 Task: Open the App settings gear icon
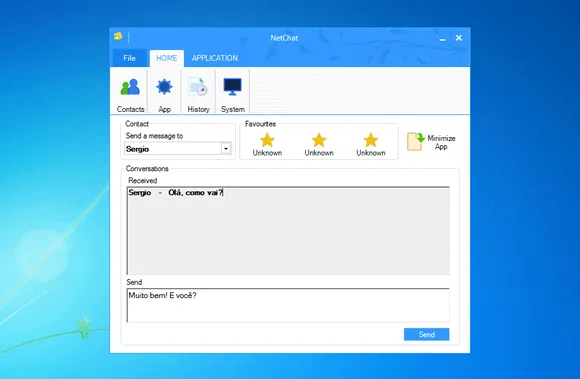click(x=164, y=87)
